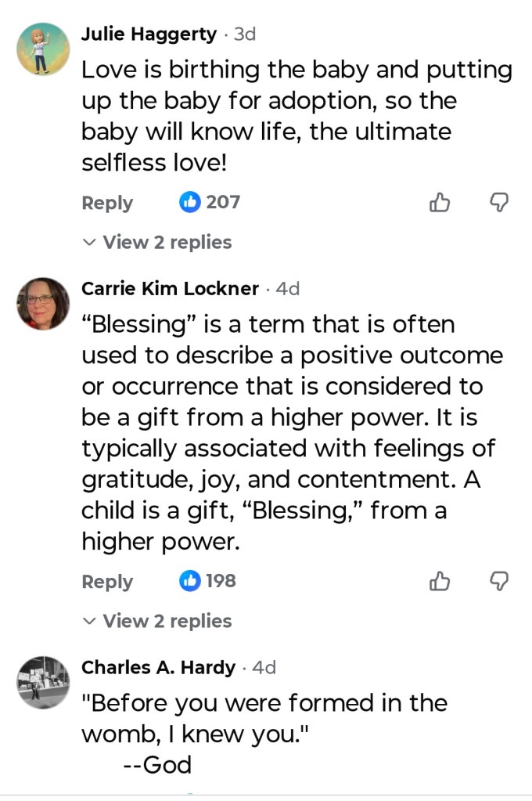Reply to Carrie Kim Lockner's comment
This screenshot has height=801, width=532.
pyautogui.click(x=107, y=582)
